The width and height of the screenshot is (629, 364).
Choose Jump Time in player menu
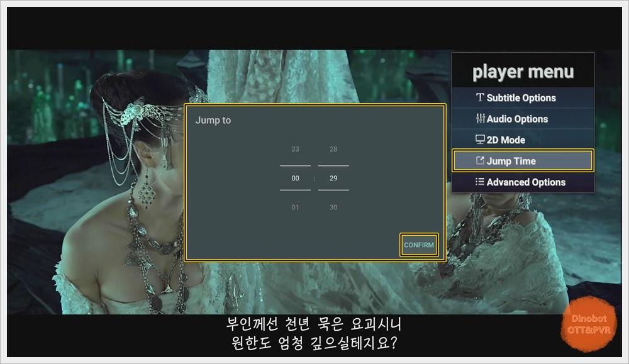pyautogui.click(x=523, y=161)
